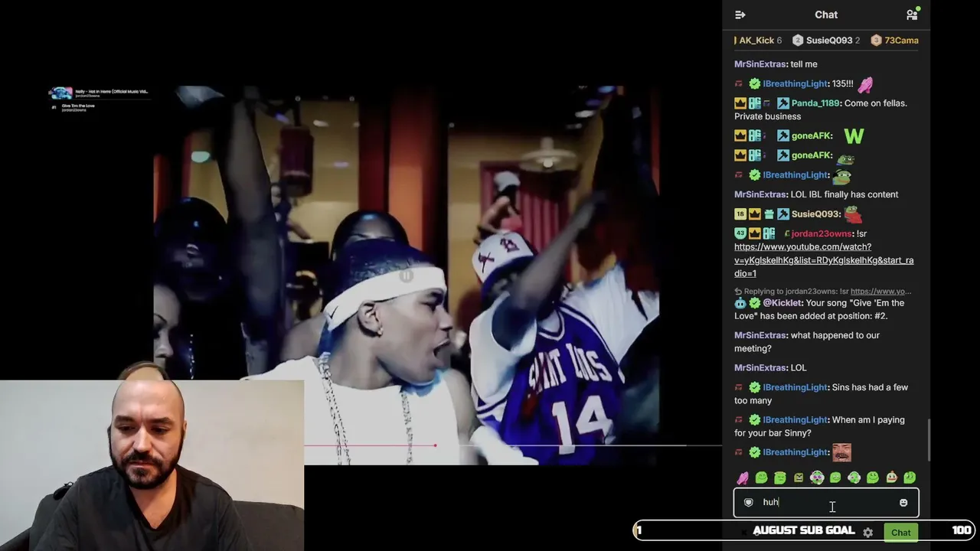Click the message 'what happened to our meeting?'
The width and height of the screenshot is (980, 551).
(807, 342)
